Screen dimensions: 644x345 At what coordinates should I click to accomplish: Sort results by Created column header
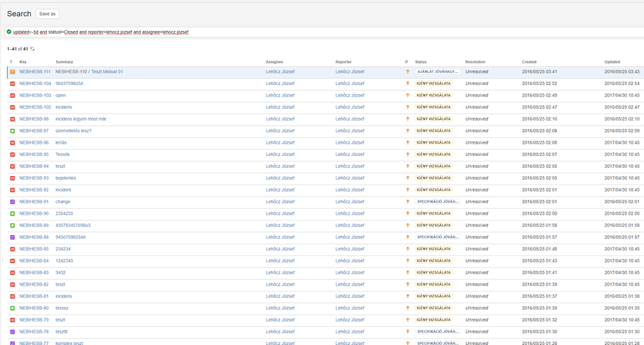(529, 62)
